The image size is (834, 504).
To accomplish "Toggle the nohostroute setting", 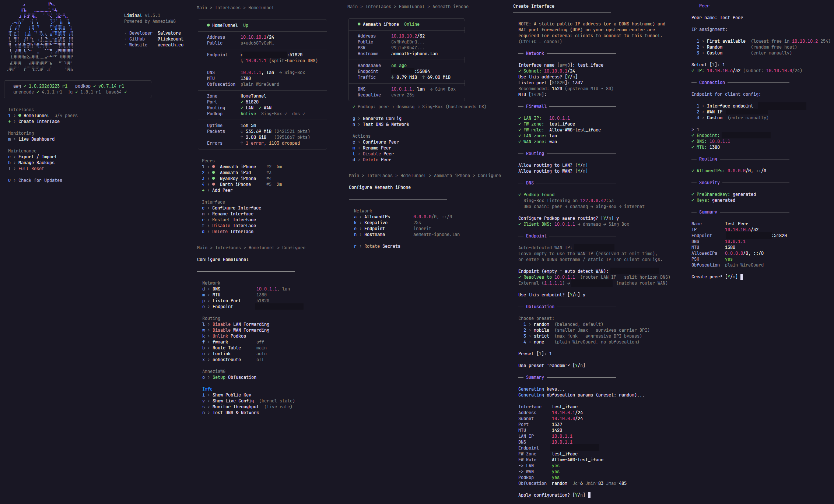I will (233, 360).
